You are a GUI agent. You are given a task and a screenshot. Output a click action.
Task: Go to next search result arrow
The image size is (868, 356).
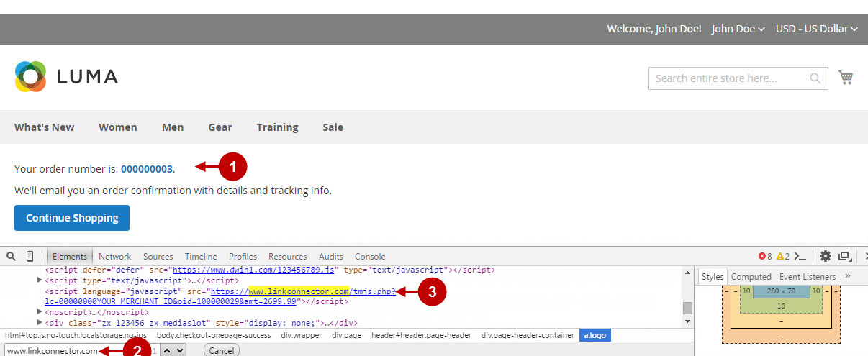point(179,350)
